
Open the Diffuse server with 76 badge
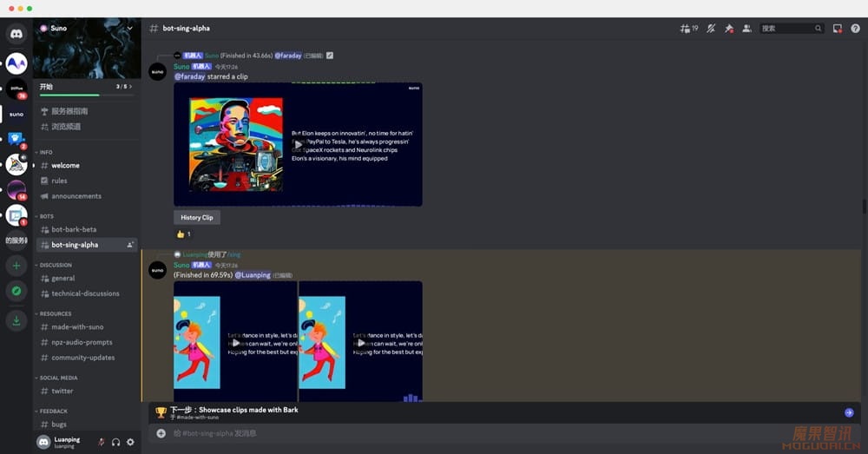coord(16,89)
